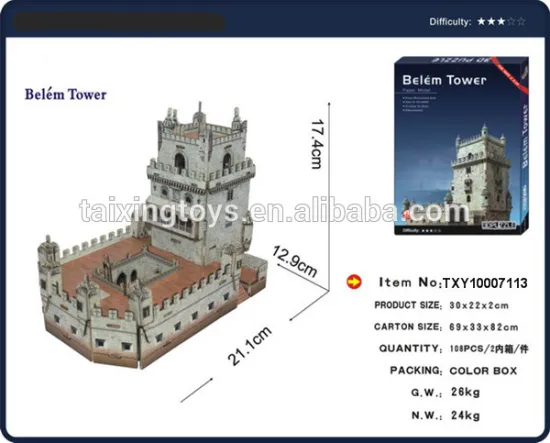Image resolution: width=550 pixels, height=443 pixels.
Task: Click the 'PRODUCT SIZE:' label
Action: 408,305
